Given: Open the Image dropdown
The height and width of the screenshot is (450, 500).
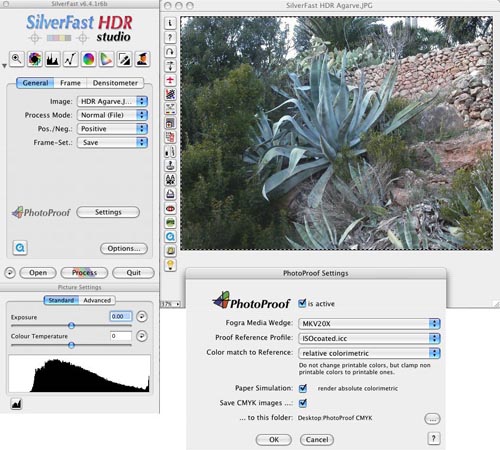Looking at the screenshot, I should [112, 101].
